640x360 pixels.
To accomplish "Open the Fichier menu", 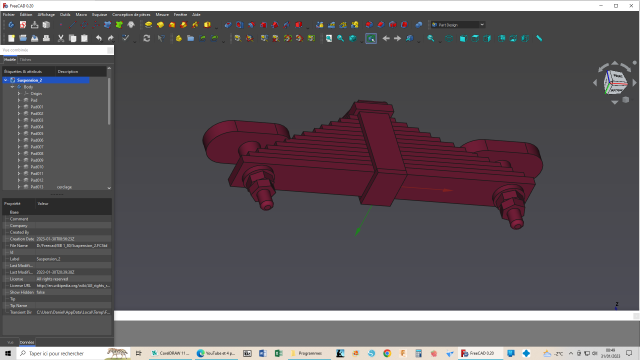I will point(9,15).
